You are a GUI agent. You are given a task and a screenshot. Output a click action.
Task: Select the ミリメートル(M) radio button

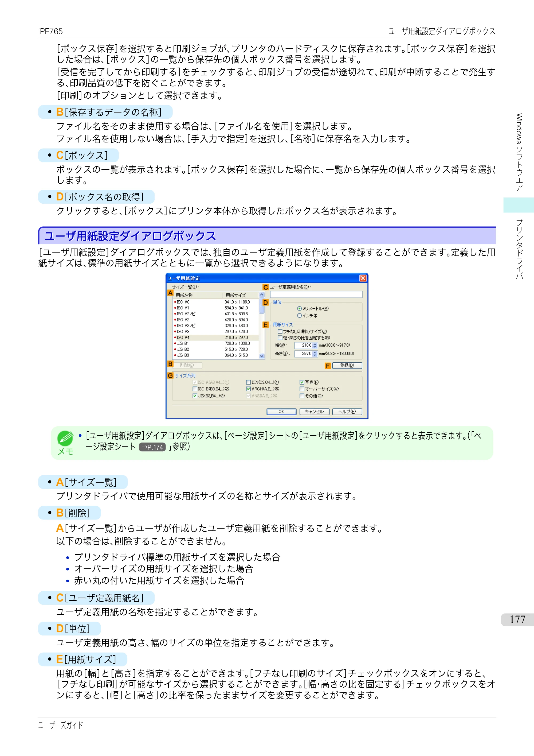[x=299, y=309]
